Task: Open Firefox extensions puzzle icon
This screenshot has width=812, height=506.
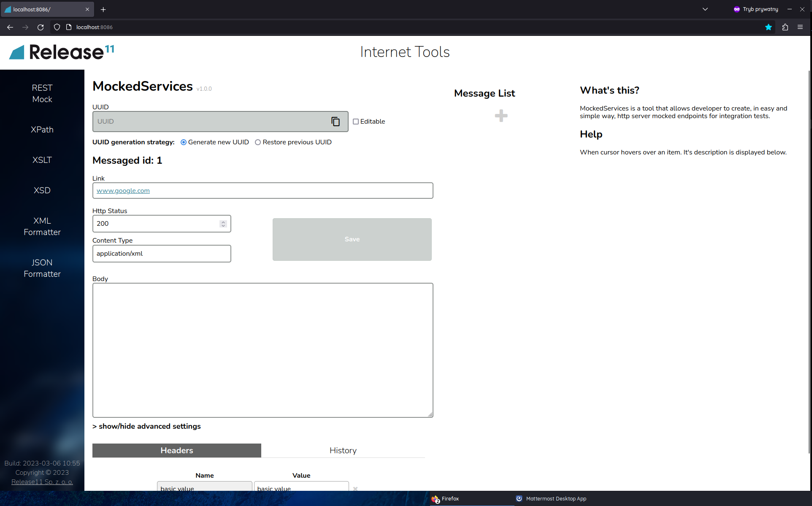Action: pos(785,27)
